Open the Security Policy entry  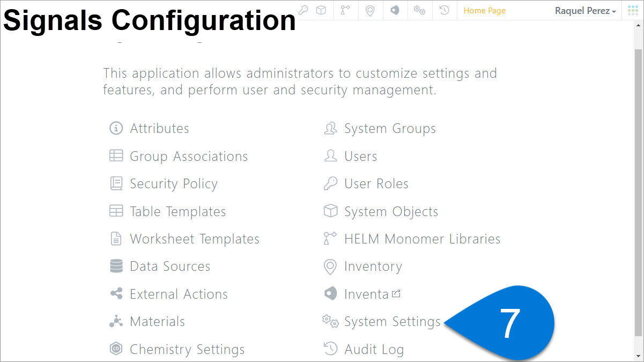[174, 184]
